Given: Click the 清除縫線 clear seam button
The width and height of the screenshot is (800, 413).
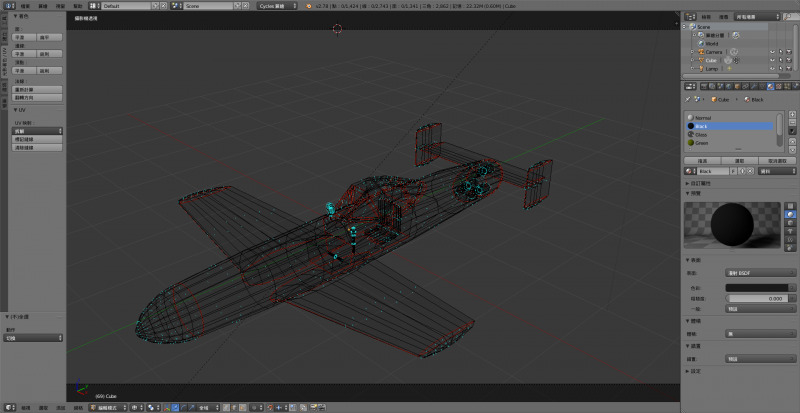Looking at the screenshot, I should coord(37,148).
